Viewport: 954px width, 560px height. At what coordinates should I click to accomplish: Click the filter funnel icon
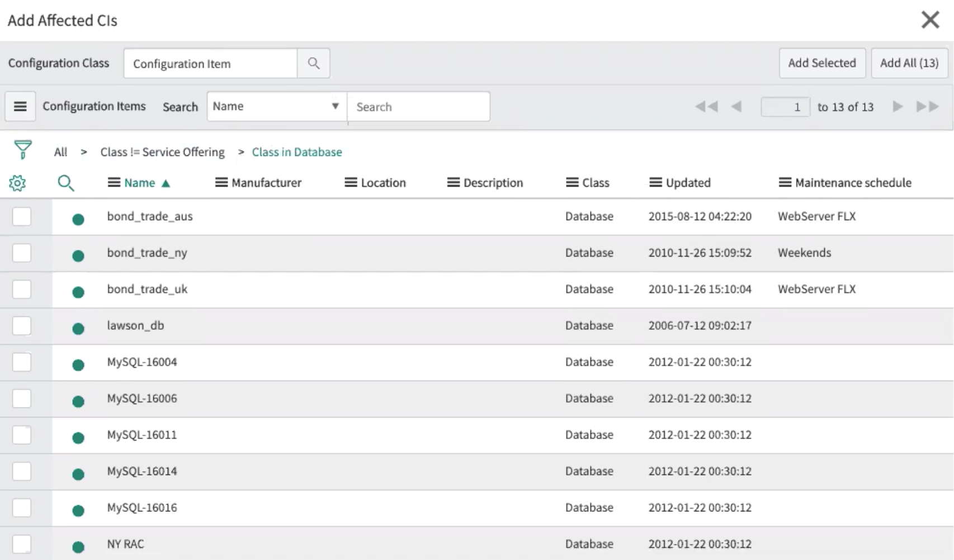pos(23,150)
